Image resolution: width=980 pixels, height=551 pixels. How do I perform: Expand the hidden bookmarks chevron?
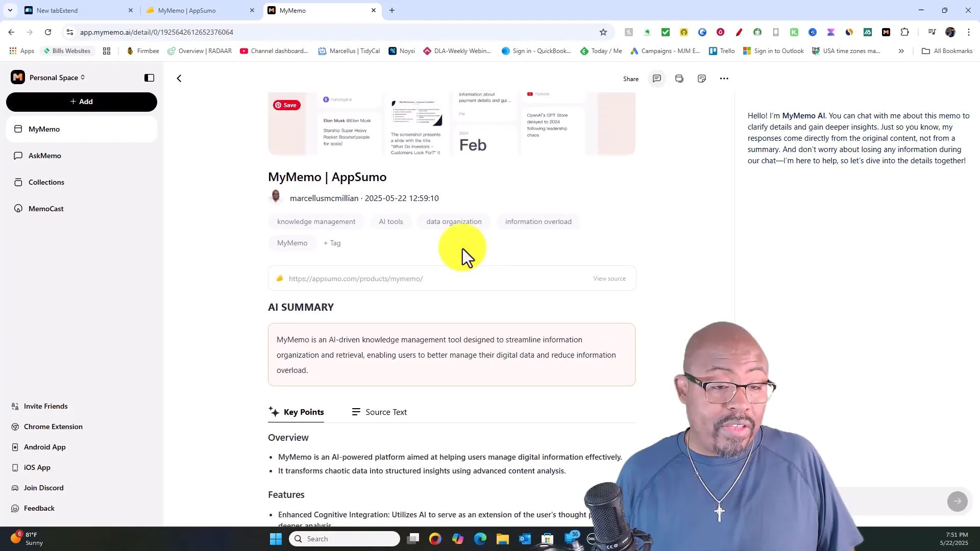click(x=901, y=51)
